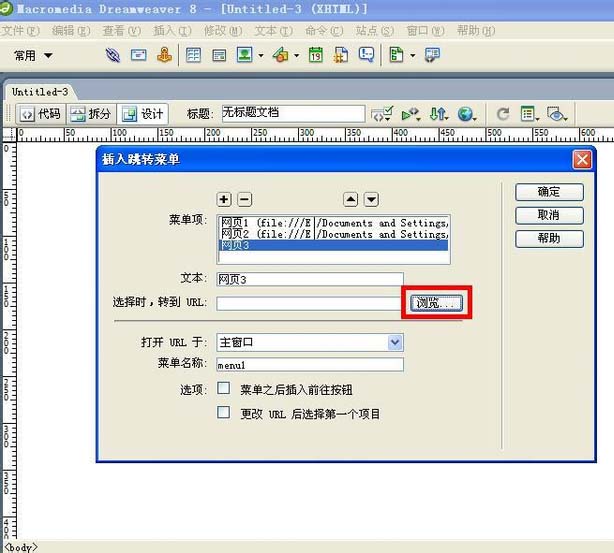Click the 浏览... button

tap(436, 303)
